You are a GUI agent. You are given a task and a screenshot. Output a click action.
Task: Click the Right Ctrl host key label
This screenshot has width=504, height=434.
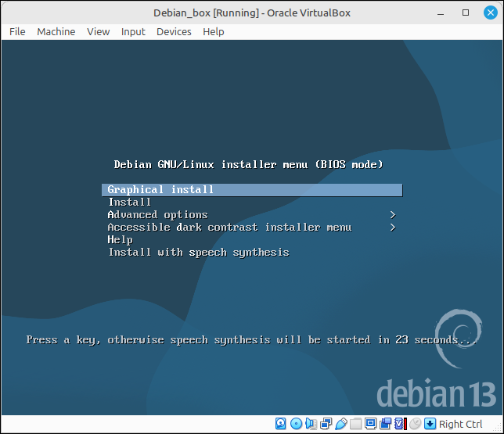pos(460,424)
